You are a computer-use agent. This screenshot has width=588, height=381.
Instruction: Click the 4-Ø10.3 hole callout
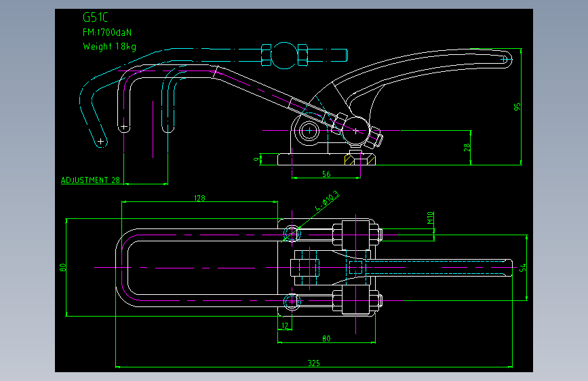click(x=327, y=202)
